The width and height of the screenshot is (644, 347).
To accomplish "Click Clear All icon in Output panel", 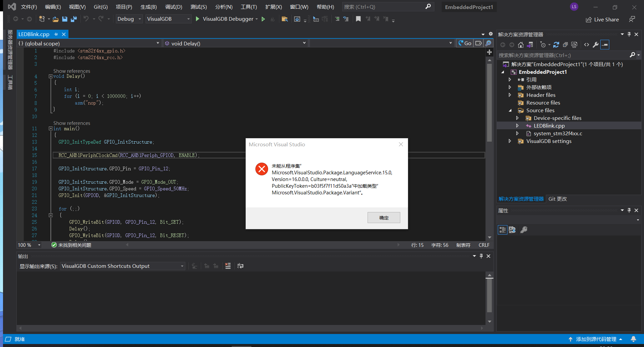I will (x=228, y=266).
